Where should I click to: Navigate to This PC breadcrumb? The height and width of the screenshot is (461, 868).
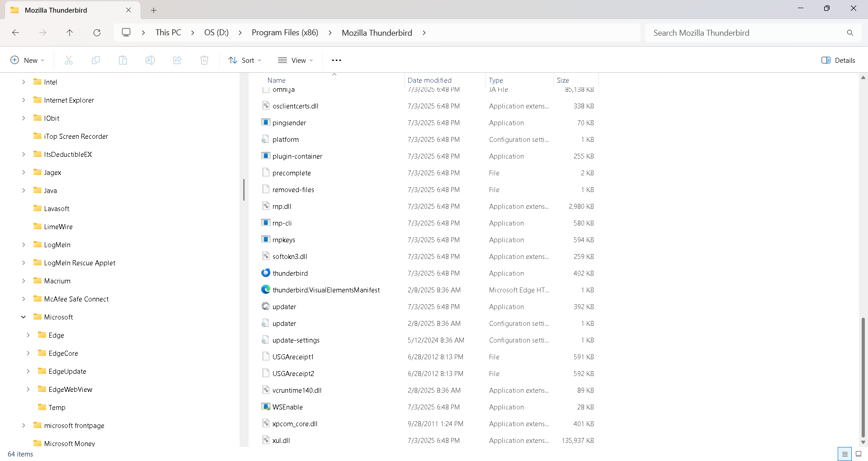(x=168, y=33)
